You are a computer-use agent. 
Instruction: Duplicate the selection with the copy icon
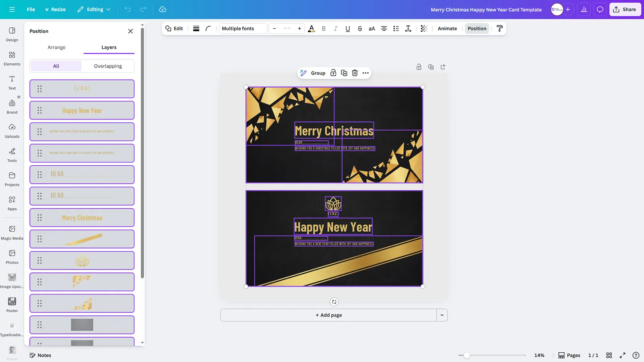pos(344,73)
